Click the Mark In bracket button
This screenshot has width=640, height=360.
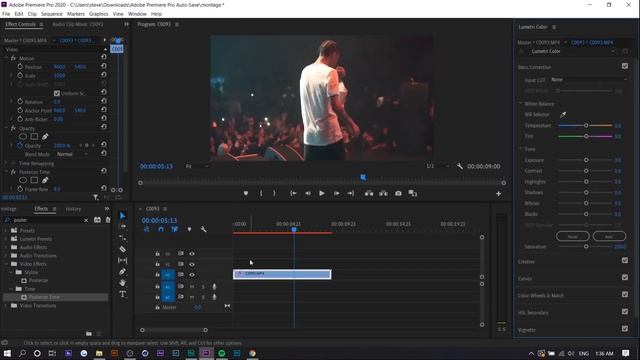261,193
